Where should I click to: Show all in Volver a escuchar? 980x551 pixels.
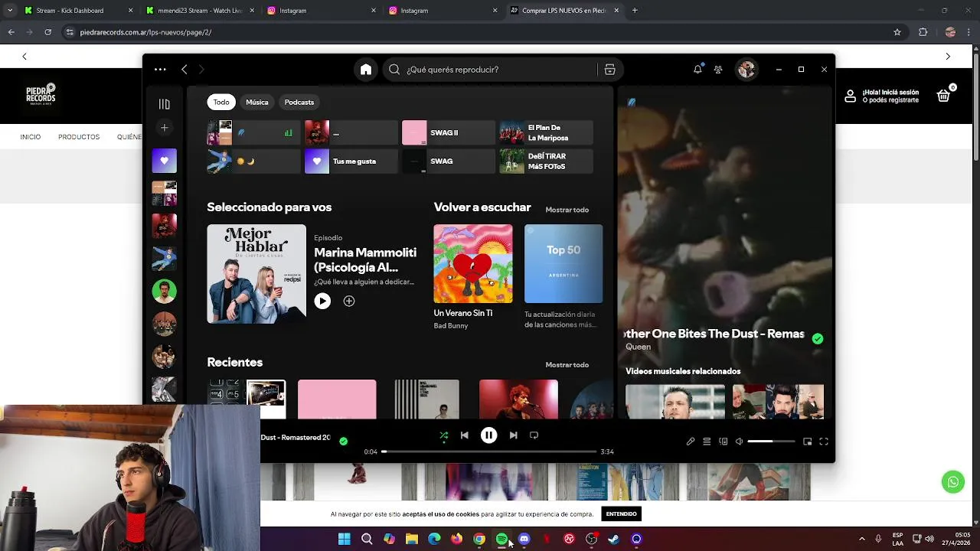click(567, 210)
